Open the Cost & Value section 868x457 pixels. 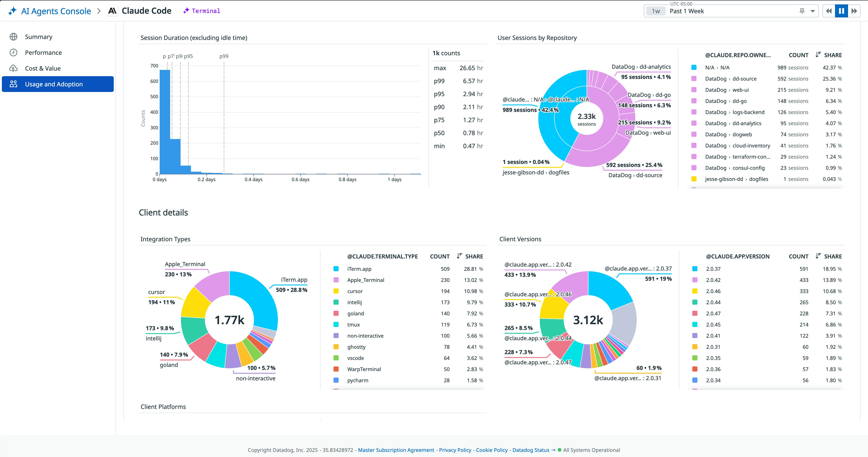[x=42, y=68]
